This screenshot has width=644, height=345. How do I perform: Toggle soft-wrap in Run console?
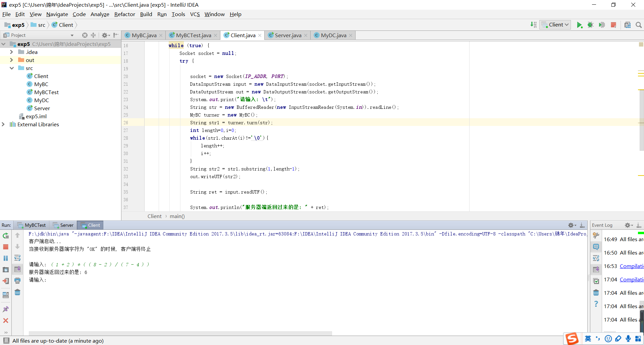coord(17,258)
